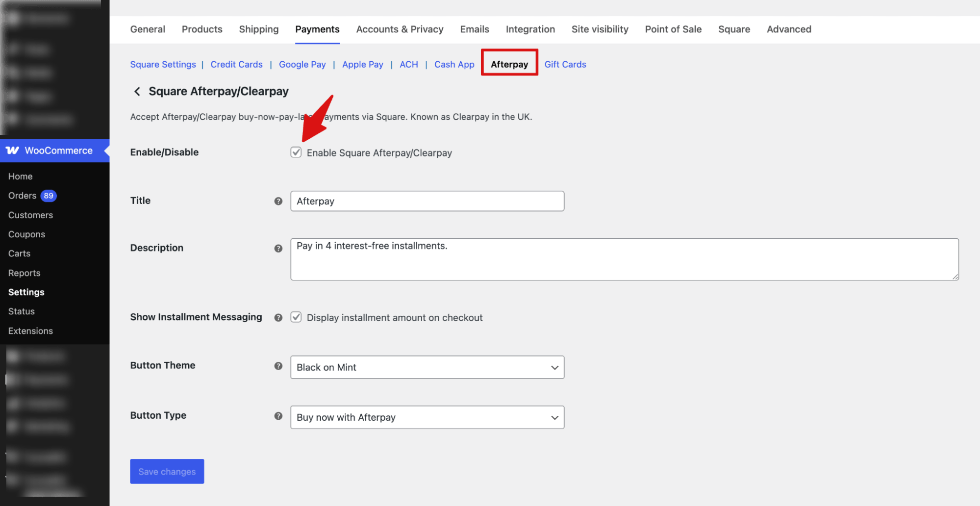Go to Credit Cards section link

pyautogui.click(x=236, y=65)
